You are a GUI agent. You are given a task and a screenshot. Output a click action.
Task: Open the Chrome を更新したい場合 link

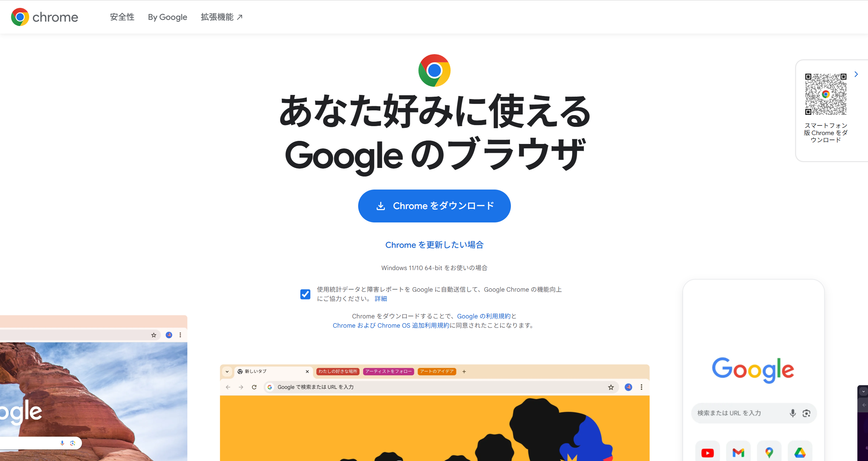click(434, 245)
